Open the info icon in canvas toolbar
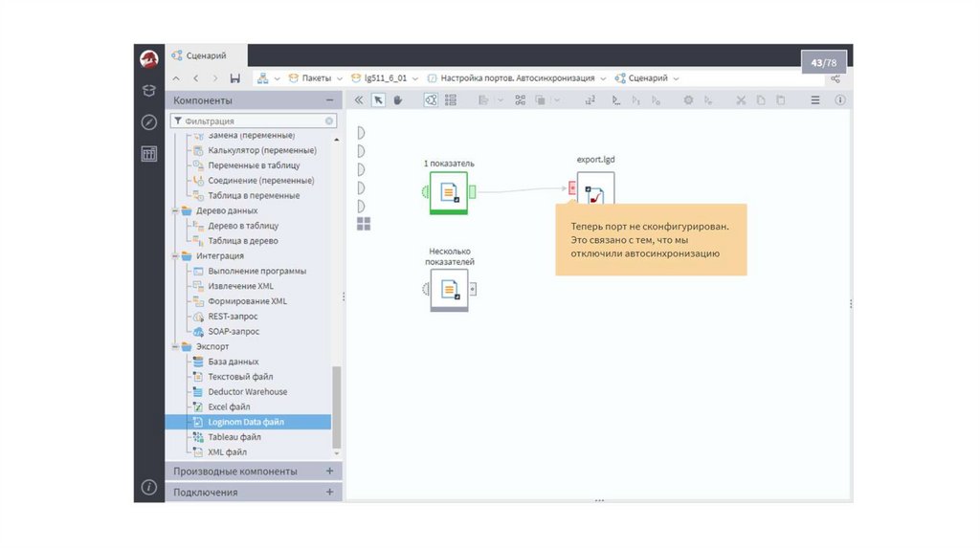The height and width of the screenshot is (549, 980). [840, 99]
